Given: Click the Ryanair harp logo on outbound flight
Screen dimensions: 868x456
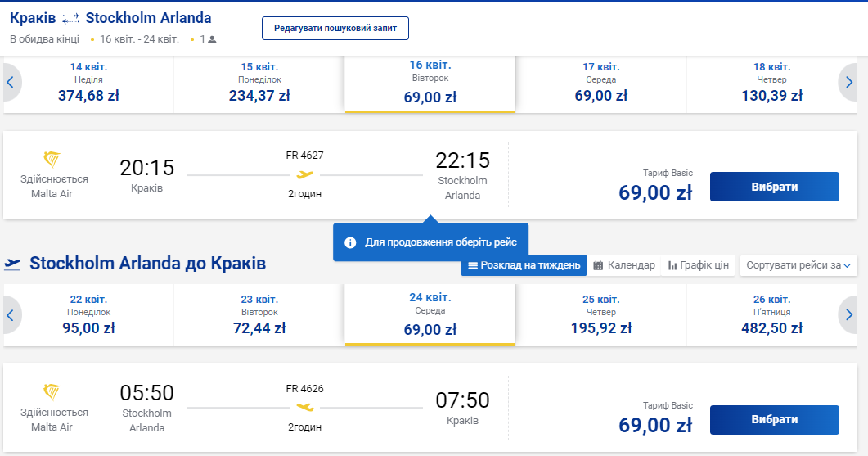Looking at the screenshot, I should pyautogui.click(x=52, y=160).
